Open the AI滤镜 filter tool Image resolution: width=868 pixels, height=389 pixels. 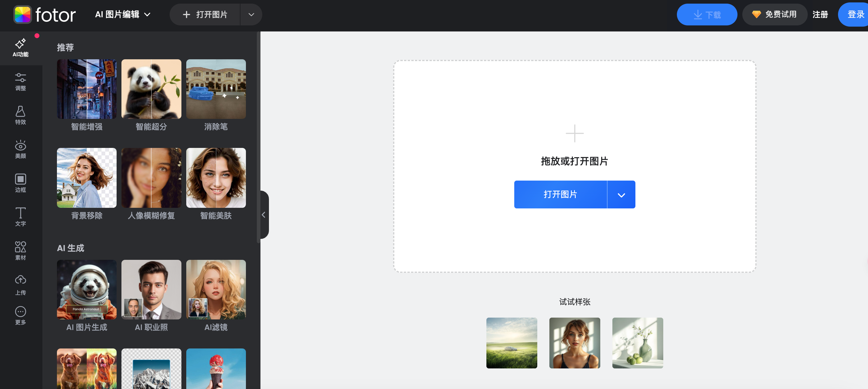(x=216, y=296)
